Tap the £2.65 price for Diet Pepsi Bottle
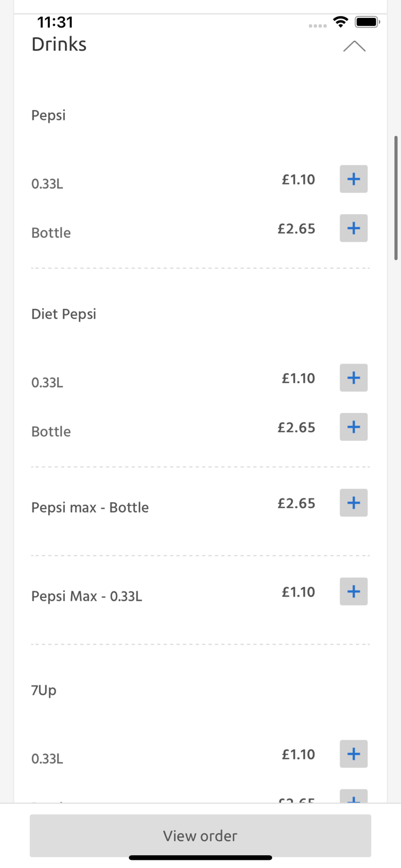The image size is (401, 868). point(296,427)
